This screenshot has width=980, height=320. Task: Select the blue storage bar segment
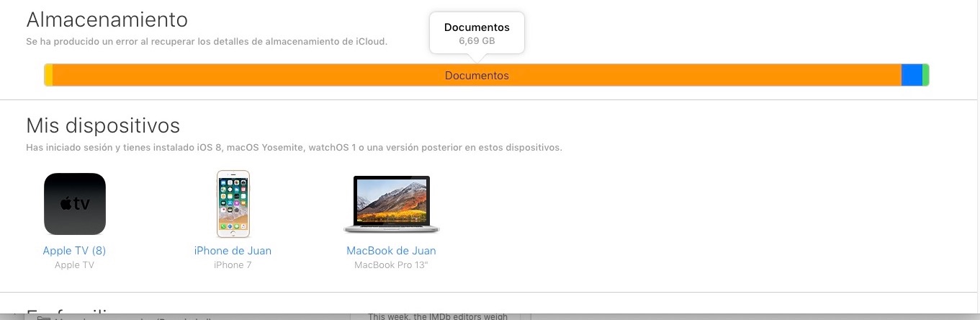click(912, 76)
